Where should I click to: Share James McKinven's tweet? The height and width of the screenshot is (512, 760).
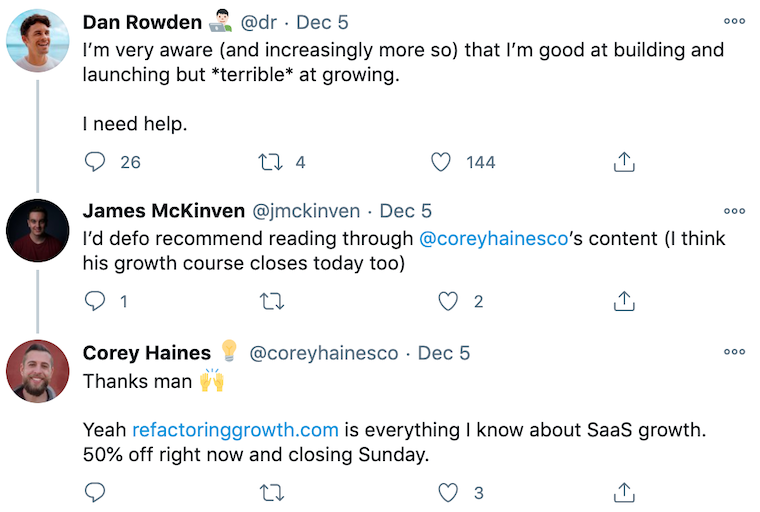point(624,301)
